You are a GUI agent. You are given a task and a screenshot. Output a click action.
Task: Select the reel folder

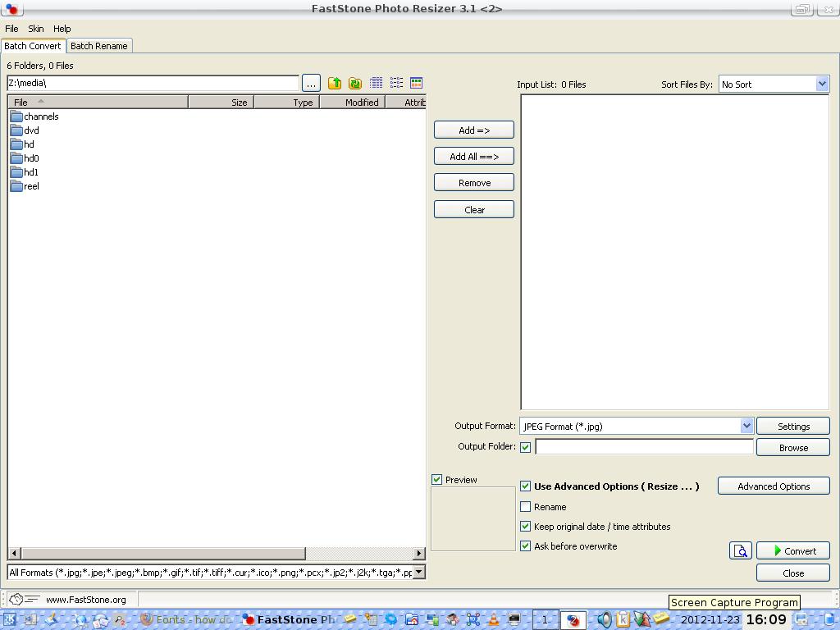click(x=25, y=186)
